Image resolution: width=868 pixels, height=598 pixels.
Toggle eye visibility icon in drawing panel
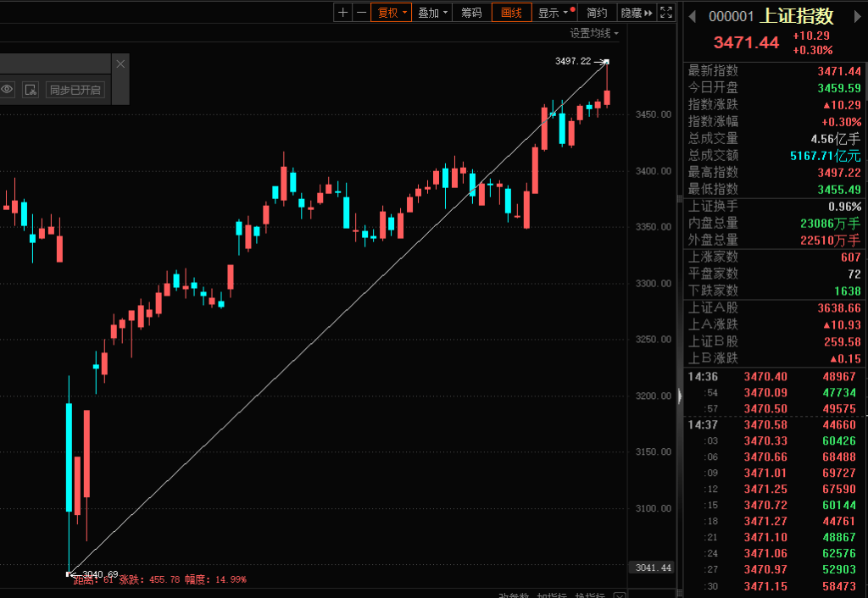[7, 89]
